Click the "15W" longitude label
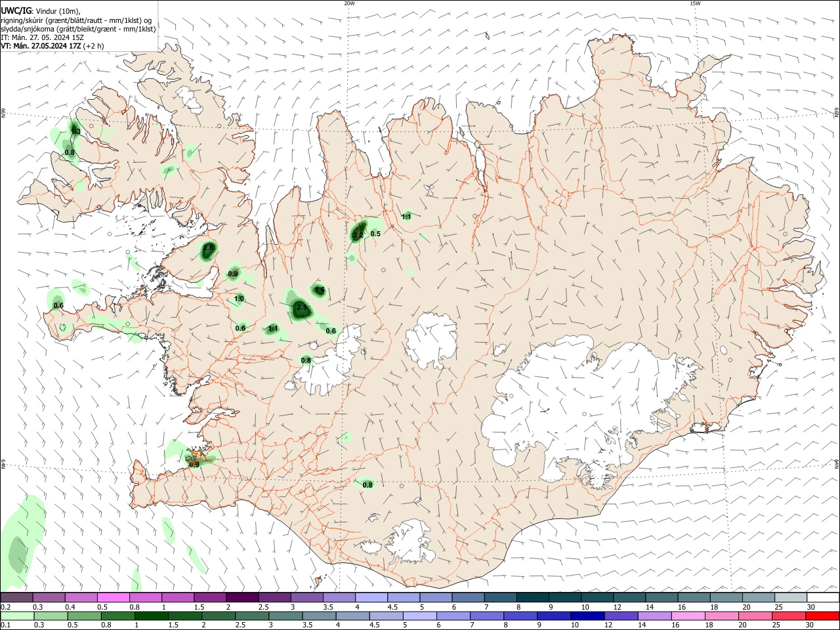Screen dimensions: 840x630 coord(695,3)
